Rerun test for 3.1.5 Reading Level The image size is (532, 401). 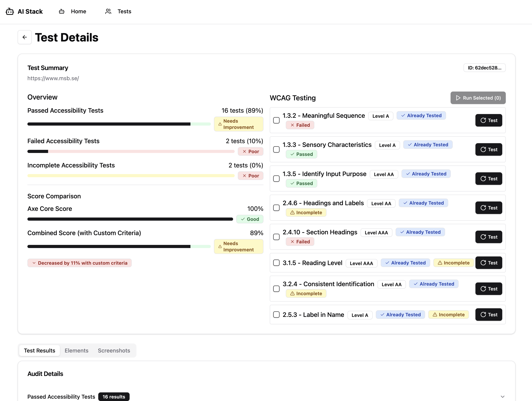point(489,263)
